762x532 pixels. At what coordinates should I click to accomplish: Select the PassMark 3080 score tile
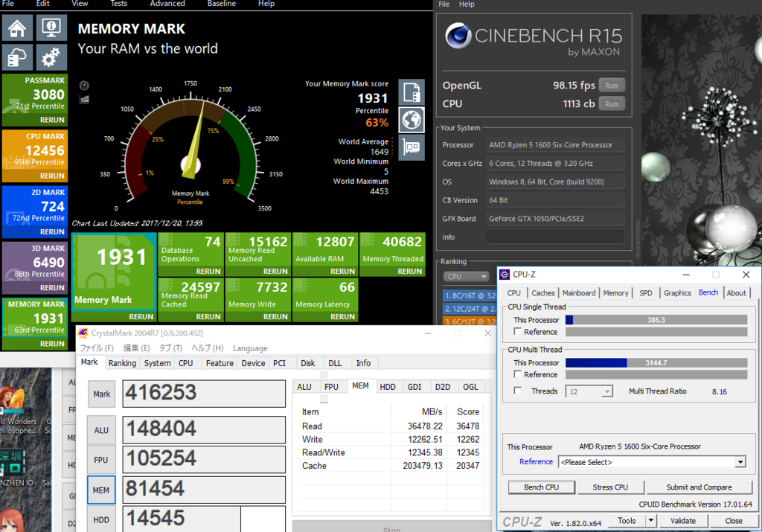[x=35, y=100]
